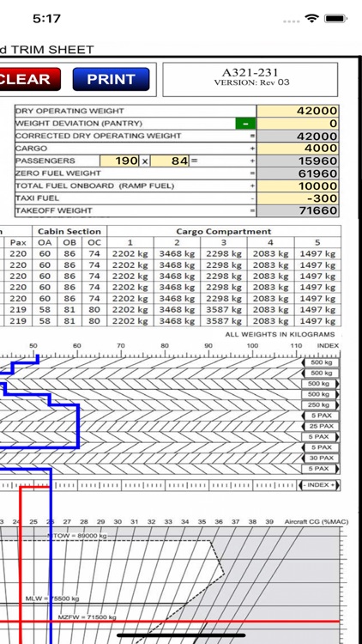Edit the Cargo weight field showing 4000
362x644 pixels.
pos(298,149)
